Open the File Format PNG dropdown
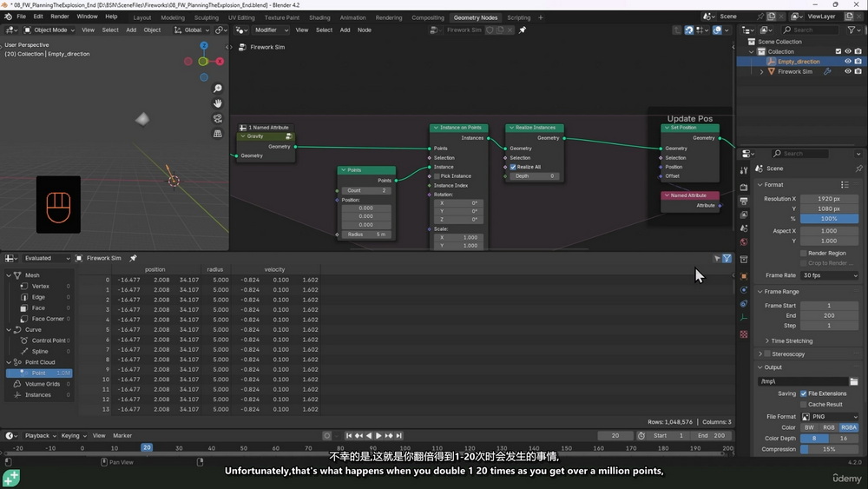This screenshot has width=868, height=489. point(830,416)
